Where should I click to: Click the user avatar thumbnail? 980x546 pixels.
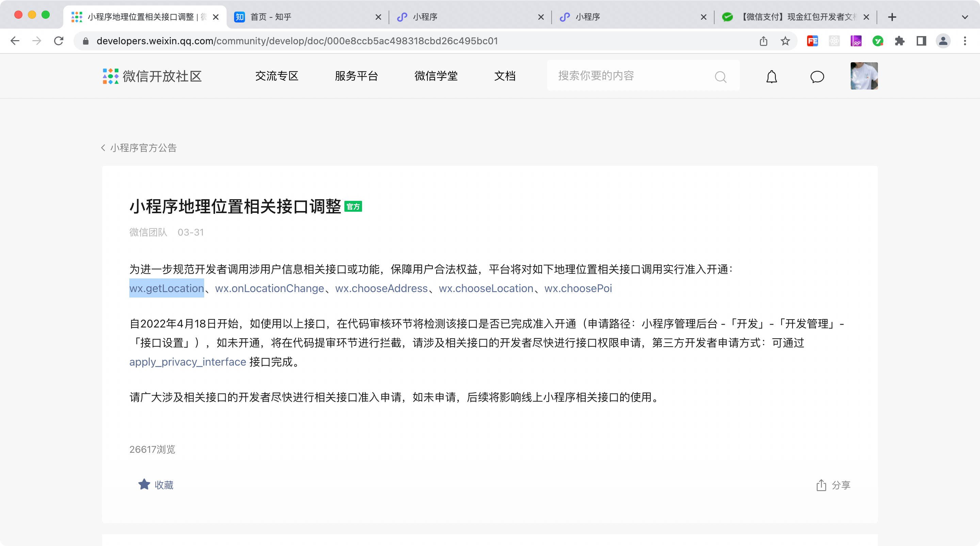(x=864, y=76)
